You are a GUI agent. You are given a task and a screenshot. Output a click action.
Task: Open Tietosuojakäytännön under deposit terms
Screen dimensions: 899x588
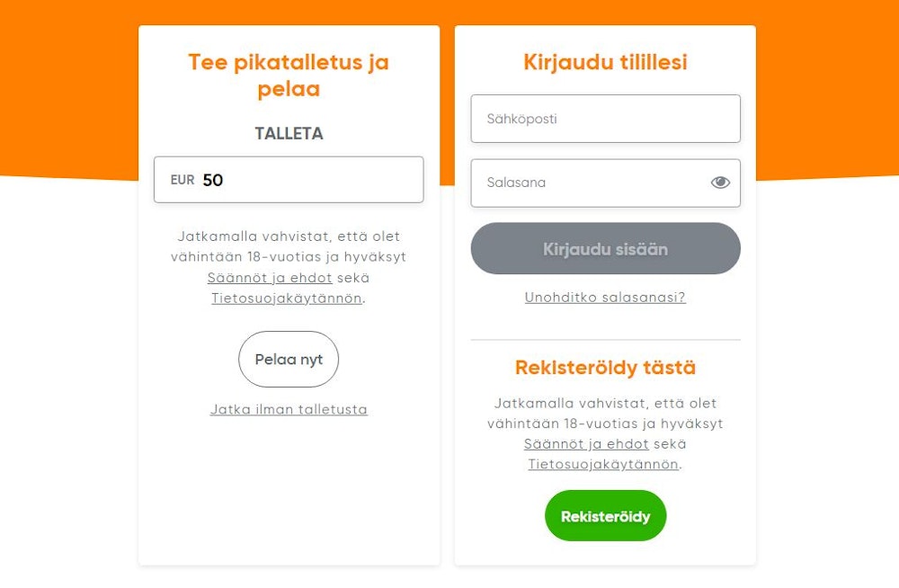pos(285,298)
